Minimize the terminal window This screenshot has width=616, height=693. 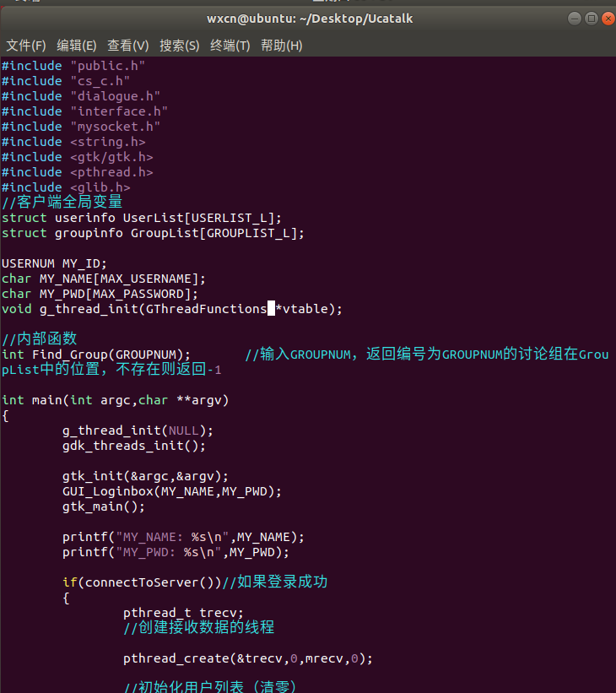point(575,19)
